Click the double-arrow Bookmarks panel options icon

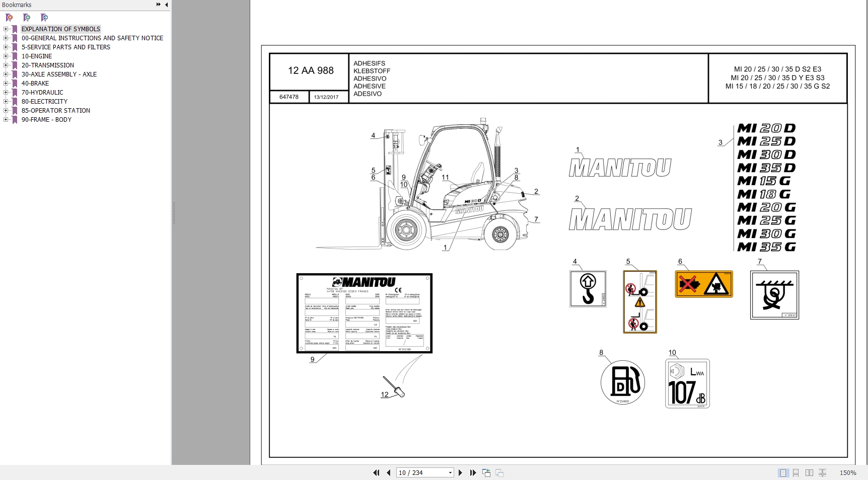point(158,5)
